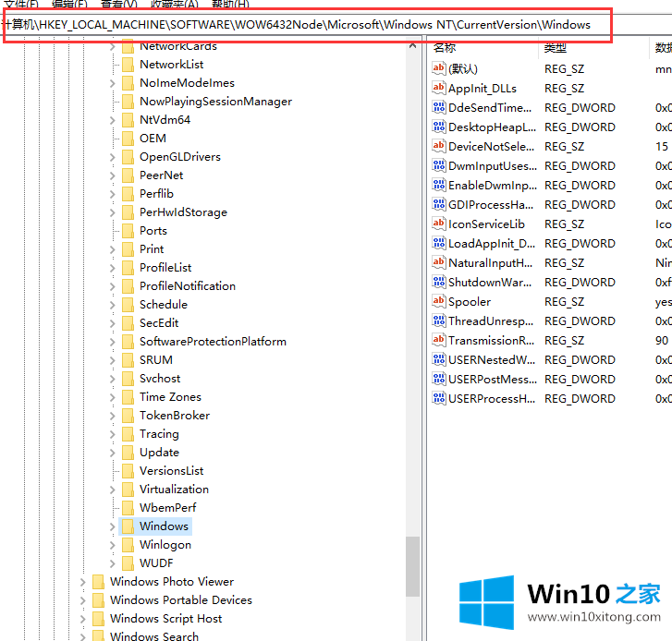Click the IconServiceLib string value icon
Image resolution: width=672 pixels, height=641 pixels.
(439, 224)
